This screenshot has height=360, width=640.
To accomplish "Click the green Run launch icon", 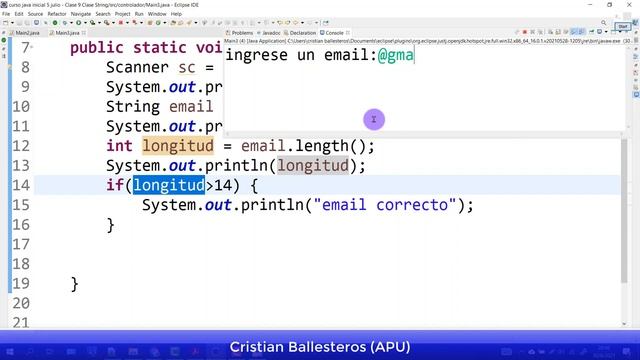I will click(78, 23).
